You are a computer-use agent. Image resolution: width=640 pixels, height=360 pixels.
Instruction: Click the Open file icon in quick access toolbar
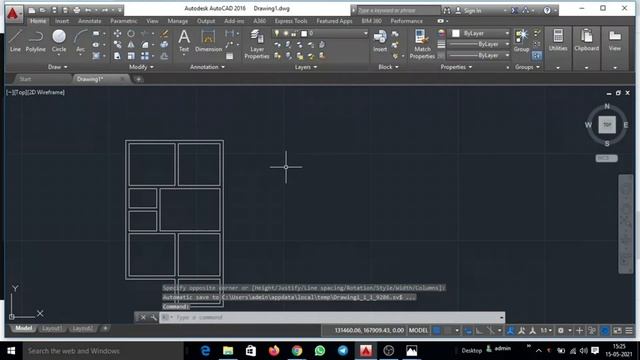[43, 10]
